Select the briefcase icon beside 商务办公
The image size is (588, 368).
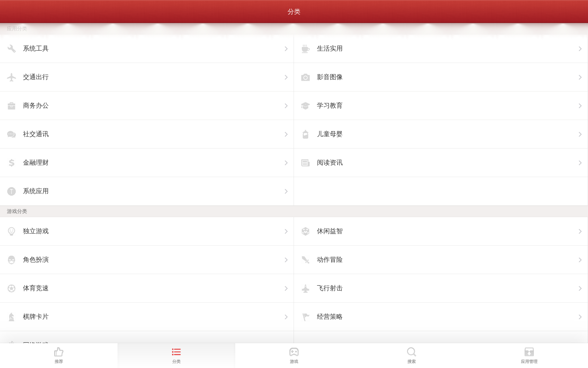pyautogui.click(x=11, y=106)
